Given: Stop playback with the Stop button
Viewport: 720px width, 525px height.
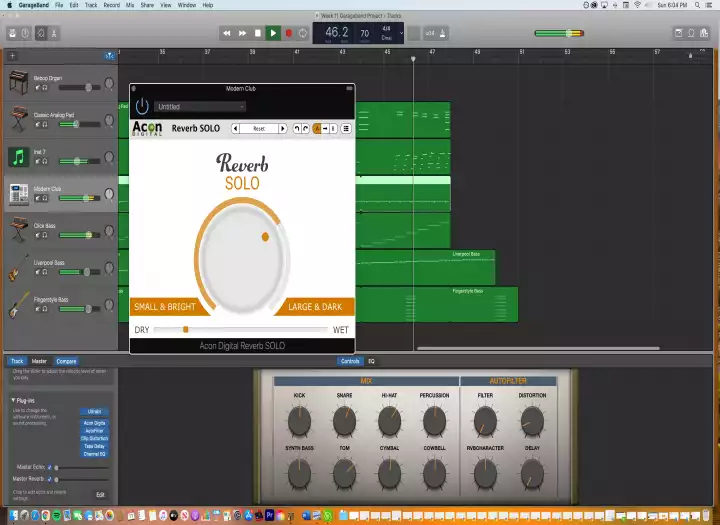Looking at the screenshot, I should point(258,33).
